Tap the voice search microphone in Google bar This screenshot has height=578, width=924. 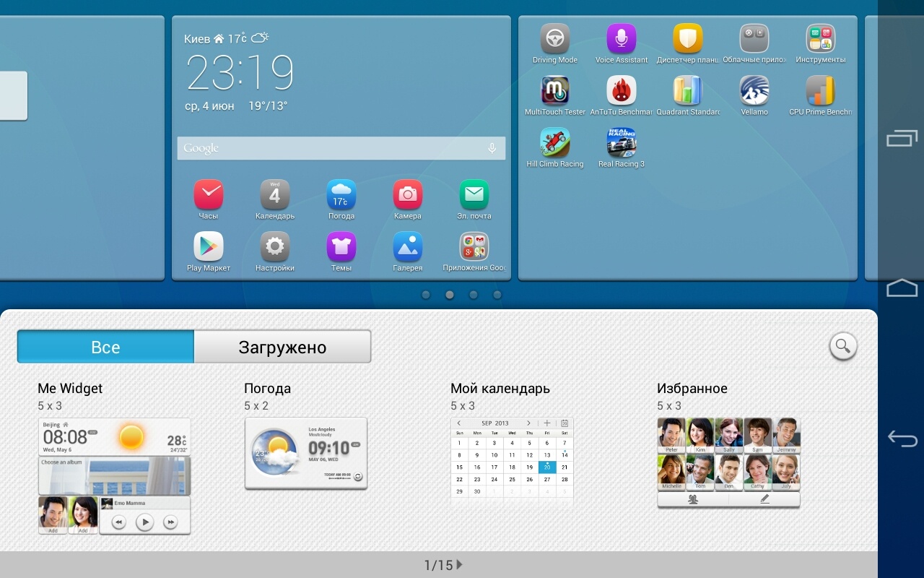click(492, 148)
